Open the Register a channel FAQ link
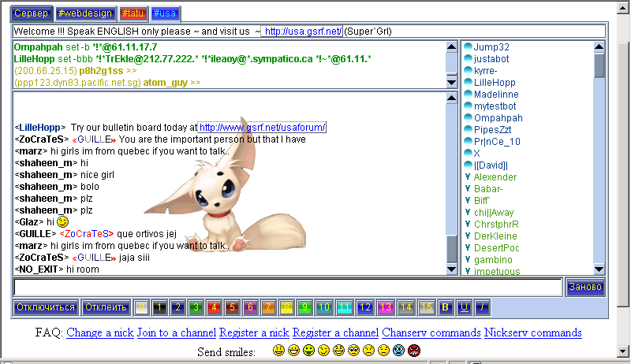Viewport: 631px width, 364px height. 335,332
